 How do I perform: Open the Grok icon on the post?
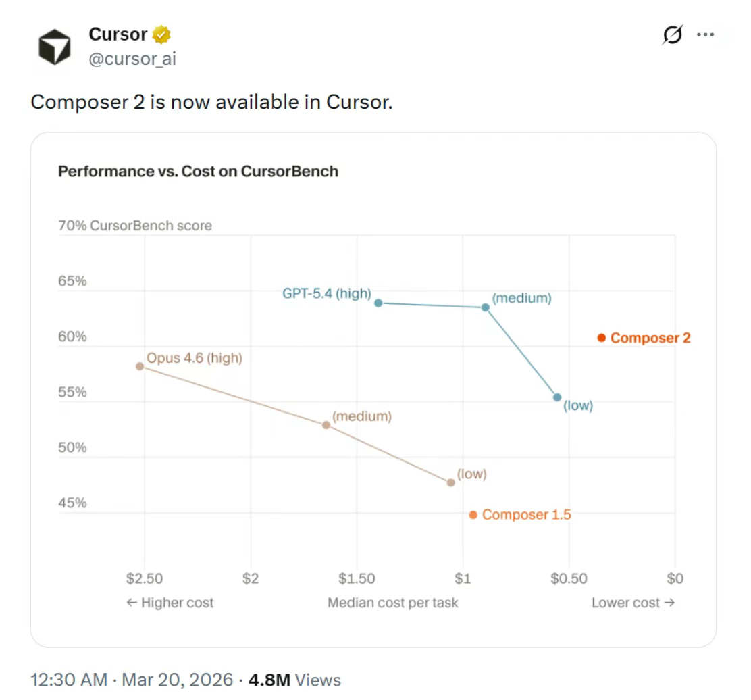672,34
